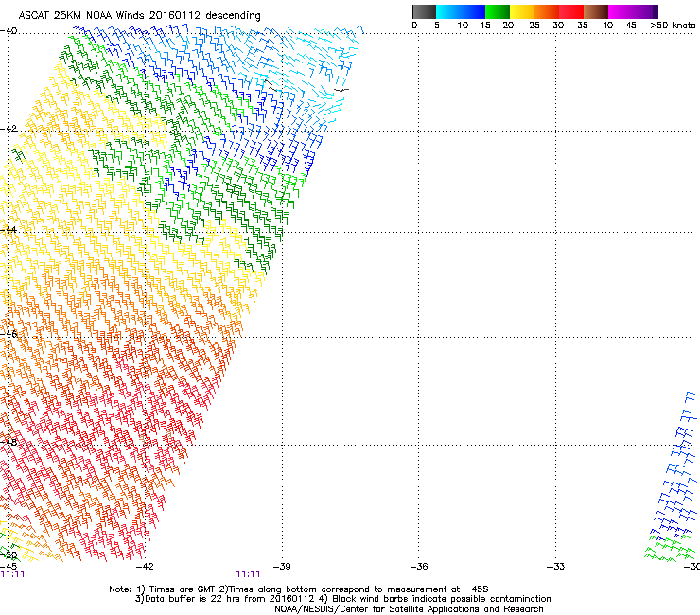Click the 'NOAA/NESDIS/Center for Satellite Applications and Research' credit

409,609
